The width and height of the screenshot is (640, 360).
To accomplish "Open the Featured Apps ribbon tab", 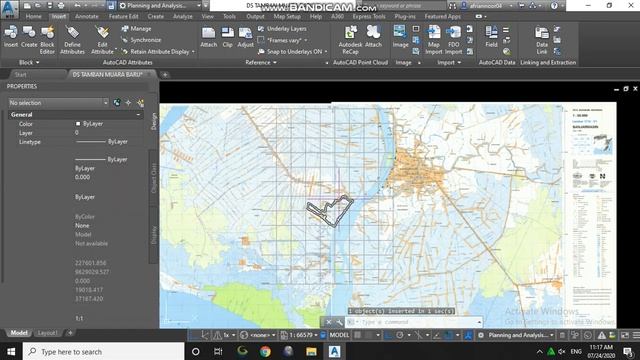I will 442,16.
